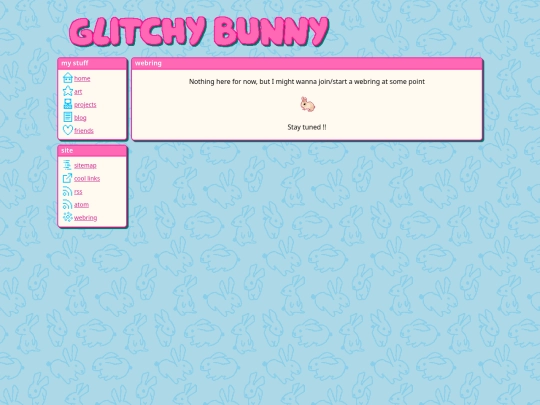Visit the blog link
Viewport: 540px width, 405px height.
point(80,118)
